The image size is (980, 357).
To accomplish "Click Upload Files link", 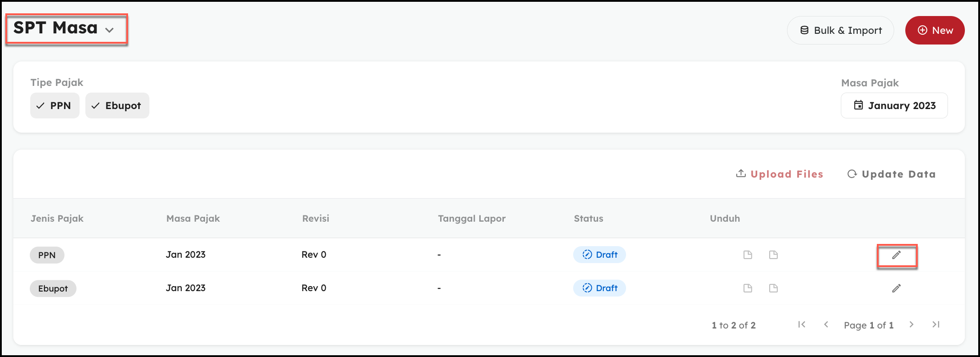I will [780, 174].
